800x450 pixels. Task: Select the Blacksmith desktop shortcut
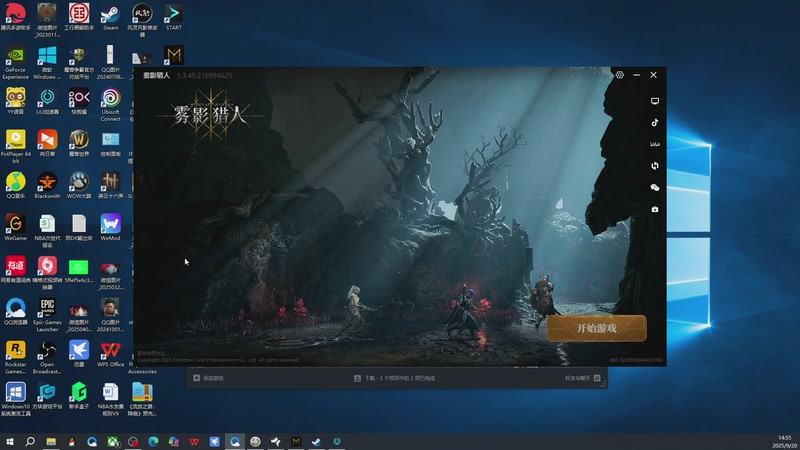pyautogui.click(x=47, y=186)
